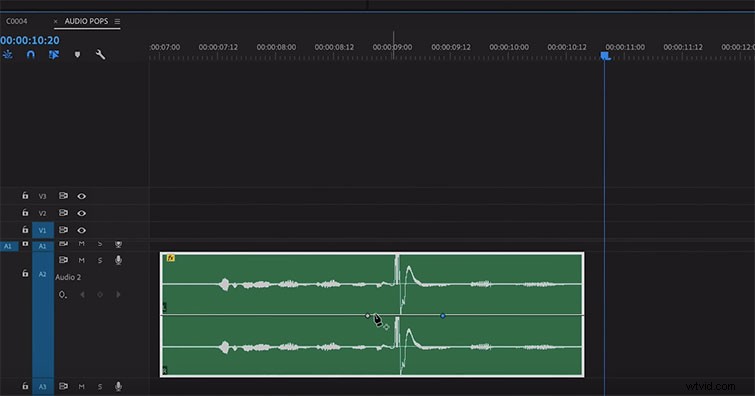
Task: Toggle sync lock for V1
Action: [x=63, y=230]
